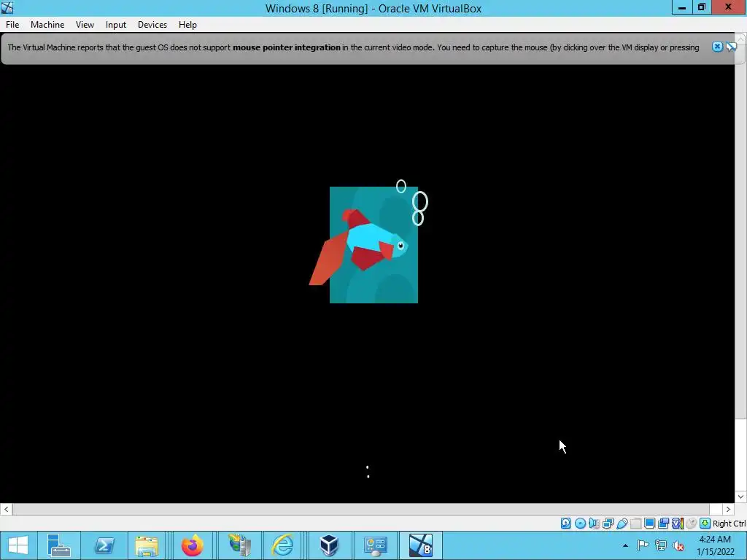Click the notification suppress icon beside close
747x560 pixels.
click(731, 47)
